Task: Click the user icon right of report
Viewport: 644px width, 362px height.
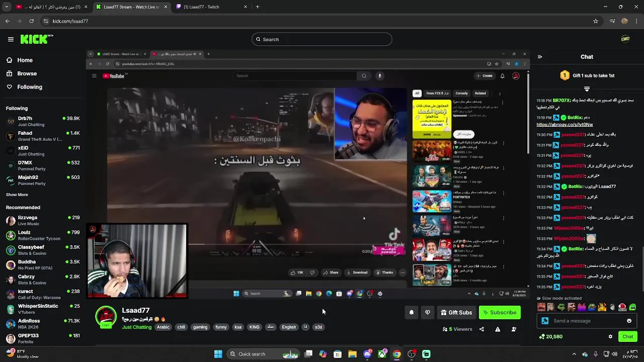Action: pyautogui.click(x=514, y=329)
